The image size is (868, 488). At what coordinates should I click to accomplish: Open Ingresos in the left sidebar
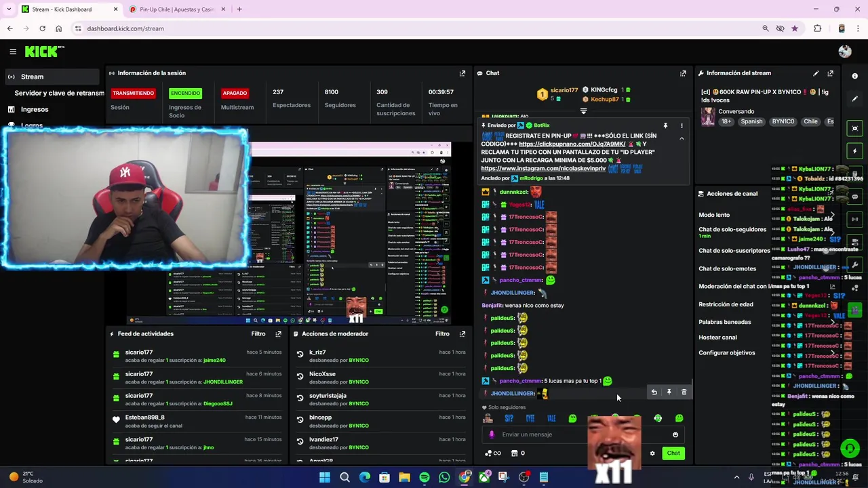click(34, 109)
